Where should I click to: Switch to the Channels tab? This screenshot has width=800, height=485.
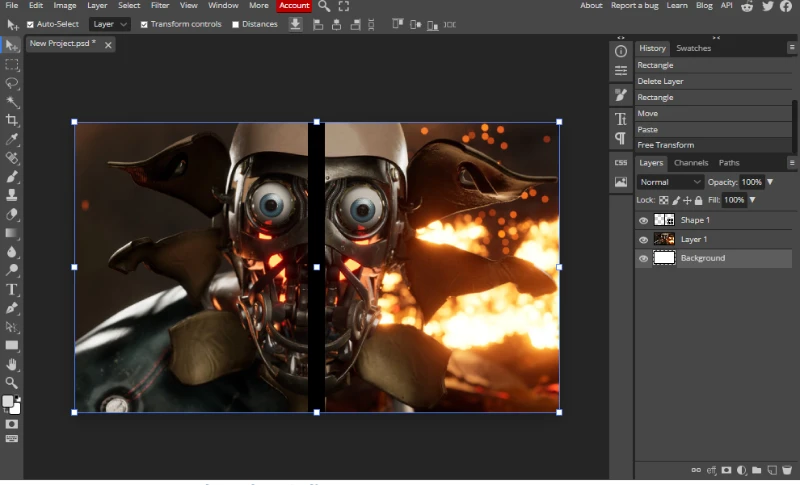(x=691, y=163)
